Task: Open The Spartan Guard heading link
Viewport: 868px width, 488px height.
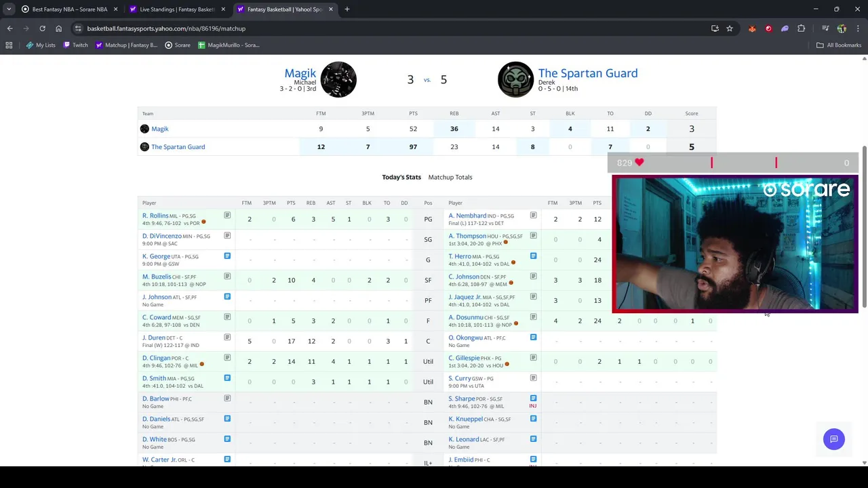Action: pyautogui.click(x=588, y=73)
